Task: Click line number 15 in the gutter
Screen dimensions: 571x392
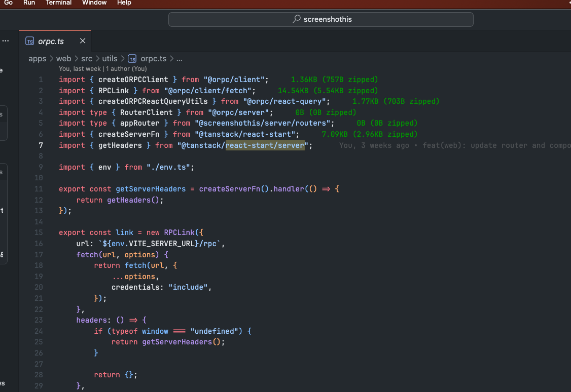Action: click(39, 232)
